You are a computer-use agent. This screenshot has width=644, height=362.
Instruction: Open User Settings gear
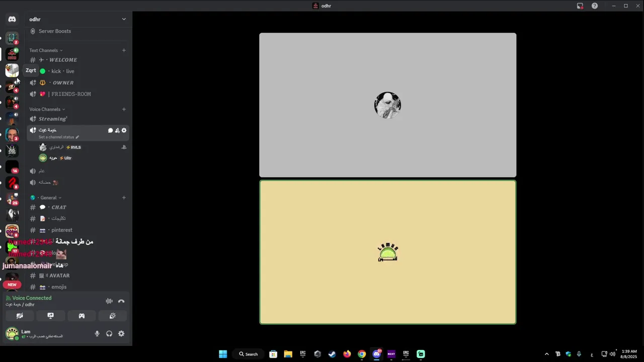[x=121, y=333]
